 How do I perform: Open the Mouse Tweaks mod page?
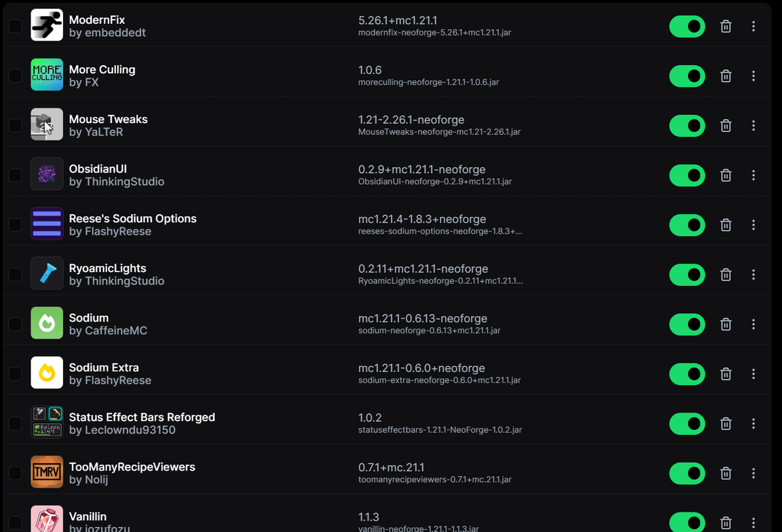(x=108, y=119)
